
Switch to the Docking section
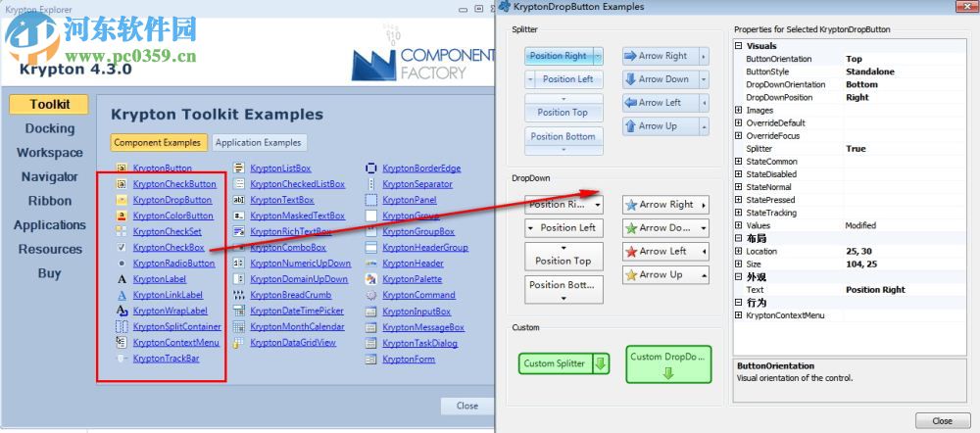[x=49, y=128]
